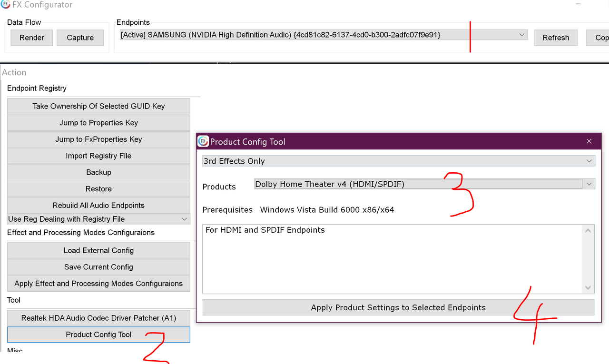The width and height of the screenshot is (609, 364).
Task: Rebuild All Audio Endpoints
Action: click(x=98, y=205)
